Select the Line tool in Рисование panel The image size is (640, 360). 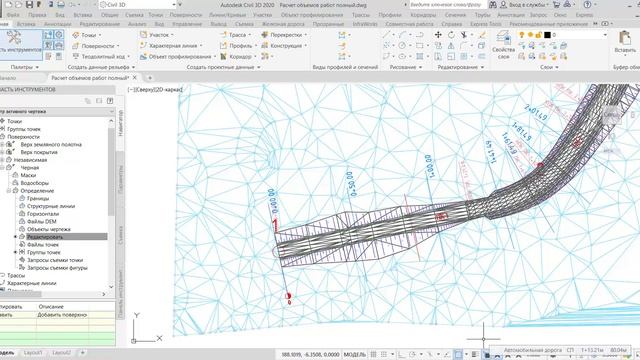click(386, 35)
